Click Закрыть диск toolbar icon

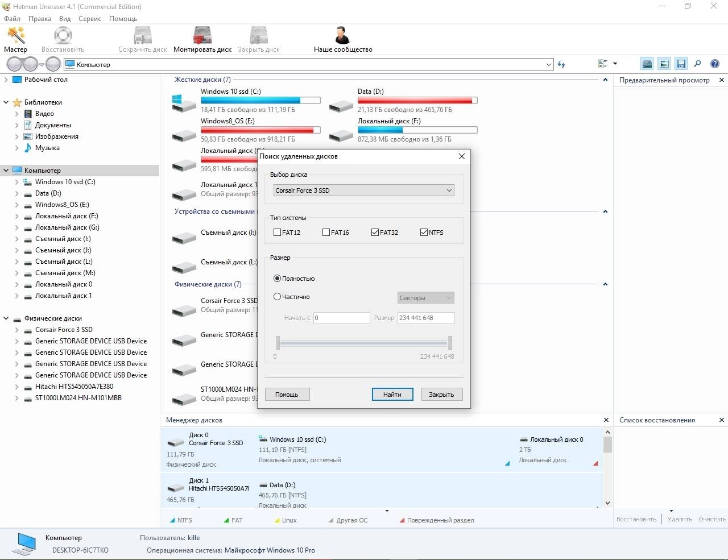pyautogui.click(x=259, y=36)
